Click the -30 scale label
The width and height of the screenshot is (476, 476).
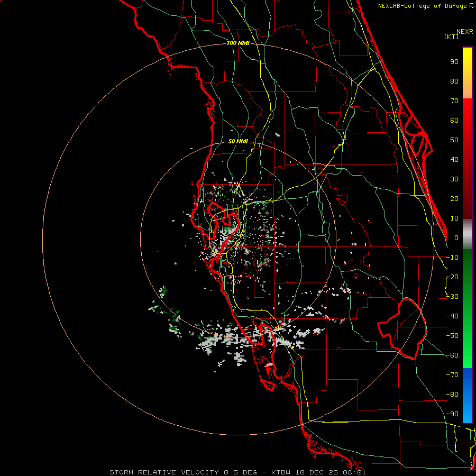(x=452, y=297)
